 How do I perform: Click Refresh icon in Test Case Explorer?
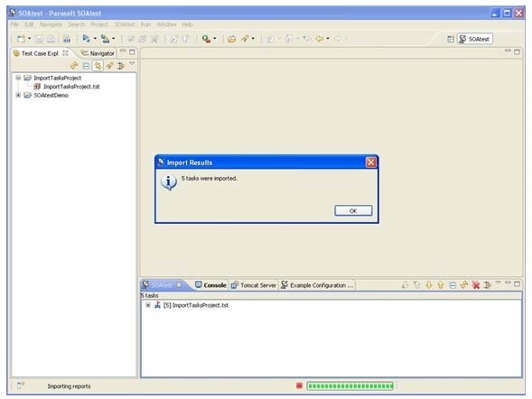tap(74, 65)
